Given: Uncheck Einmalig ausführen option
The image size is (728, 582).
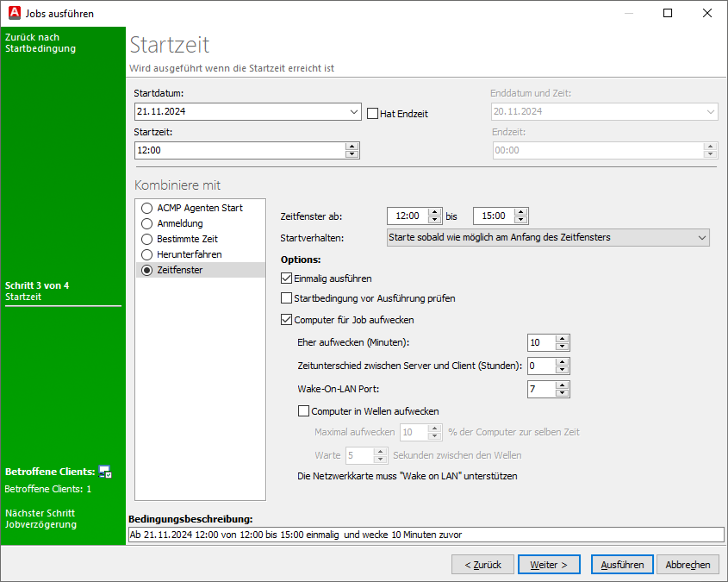Looking at the screenshot, I should coord(288,278).
